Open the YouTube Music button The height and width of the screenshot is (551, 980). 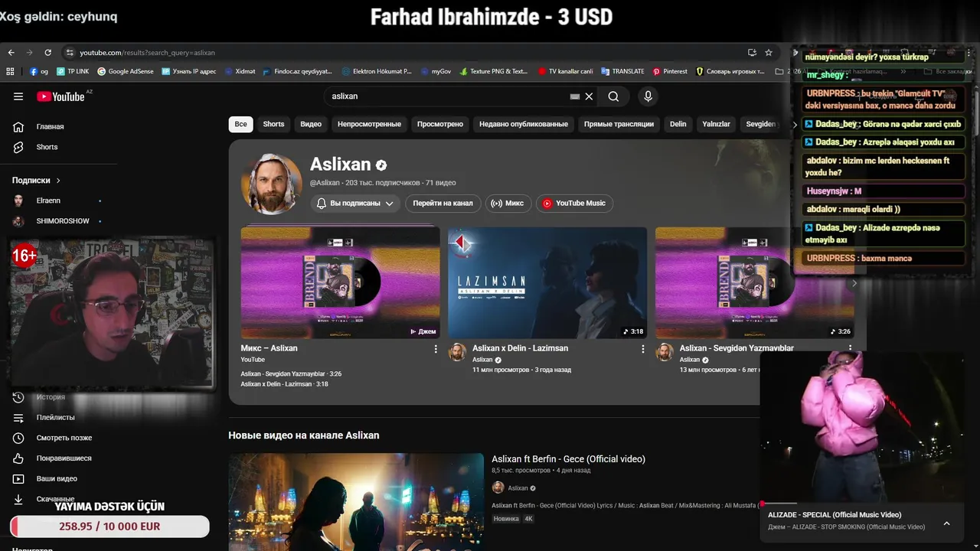[x=574, y=204]
